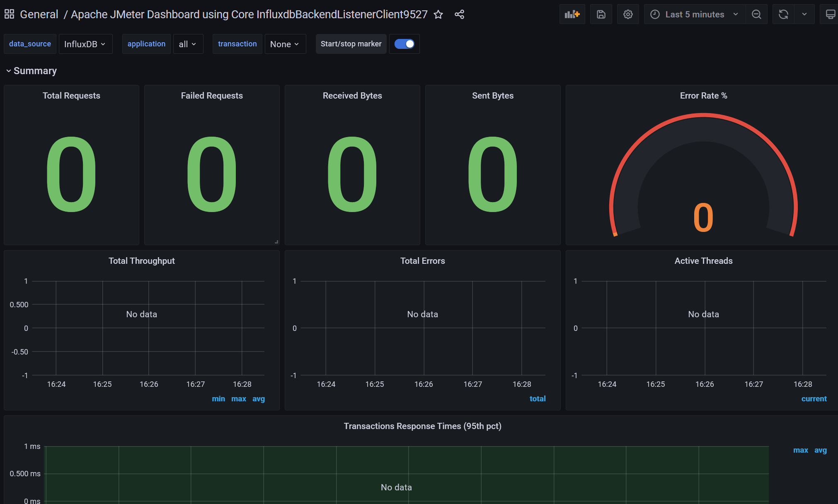Open the Failed Requests panel title menu

point(212,96)
